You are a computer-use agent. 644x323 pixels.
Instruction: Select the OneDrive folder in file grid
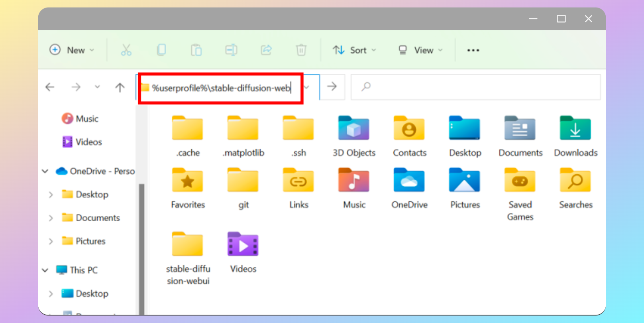[x=409, y=188]
